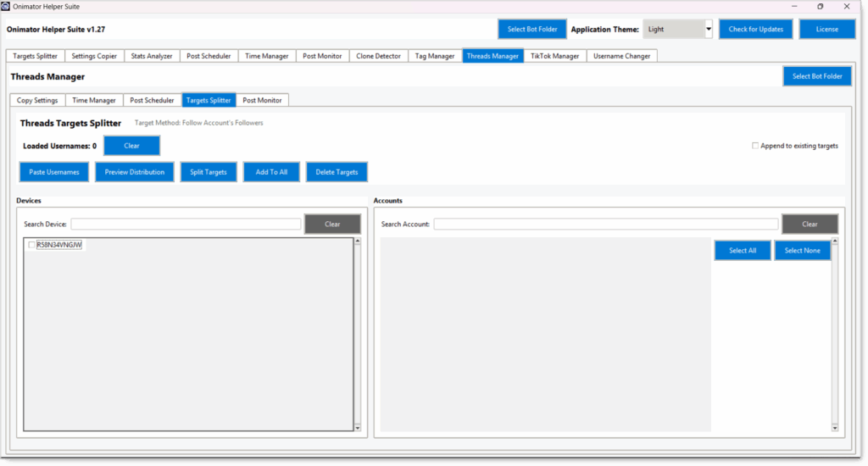Click Accounts list scroll up arrow

click(835, 241)
